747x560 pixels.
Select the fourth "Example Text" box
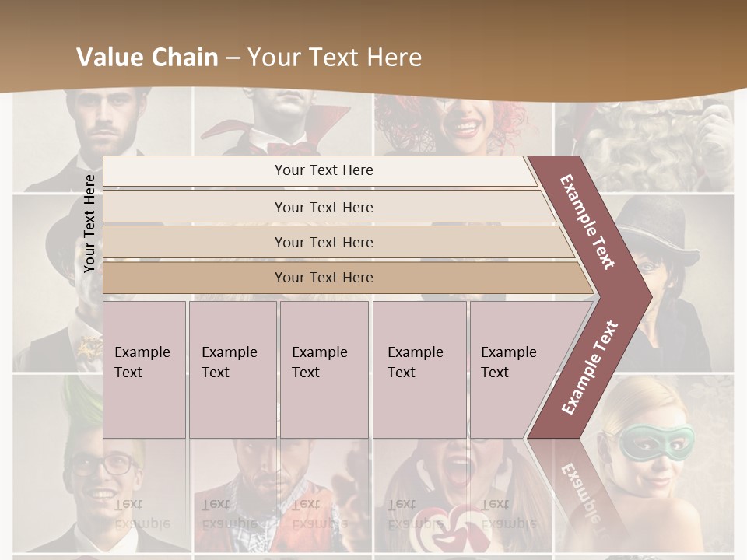(419, 369)
